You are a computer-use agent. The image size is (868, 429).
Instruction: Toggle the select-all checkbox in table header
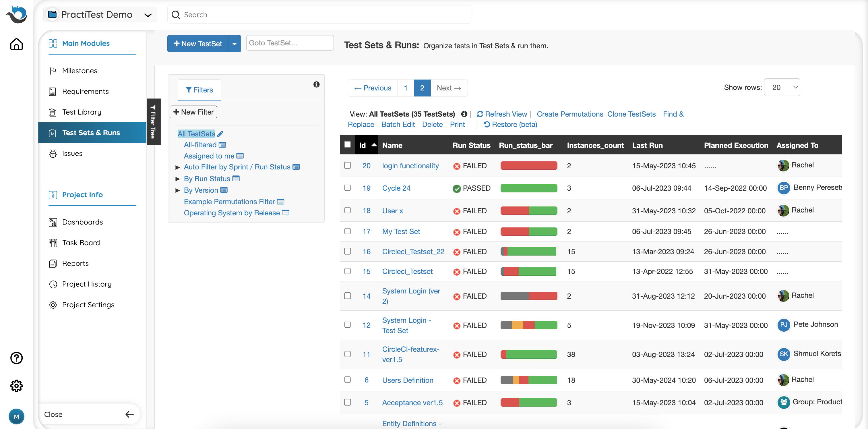(347, 144)
